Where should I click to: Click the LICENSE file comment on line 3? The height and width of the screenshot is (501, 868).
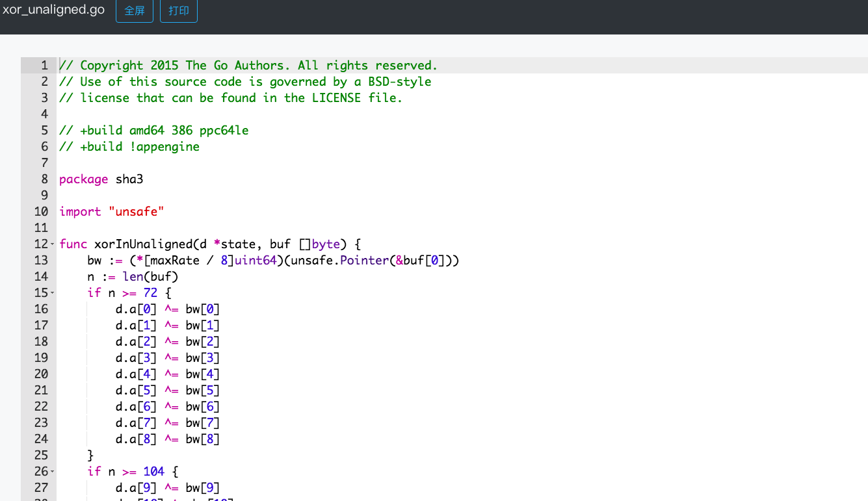click(x=231, y=98)
